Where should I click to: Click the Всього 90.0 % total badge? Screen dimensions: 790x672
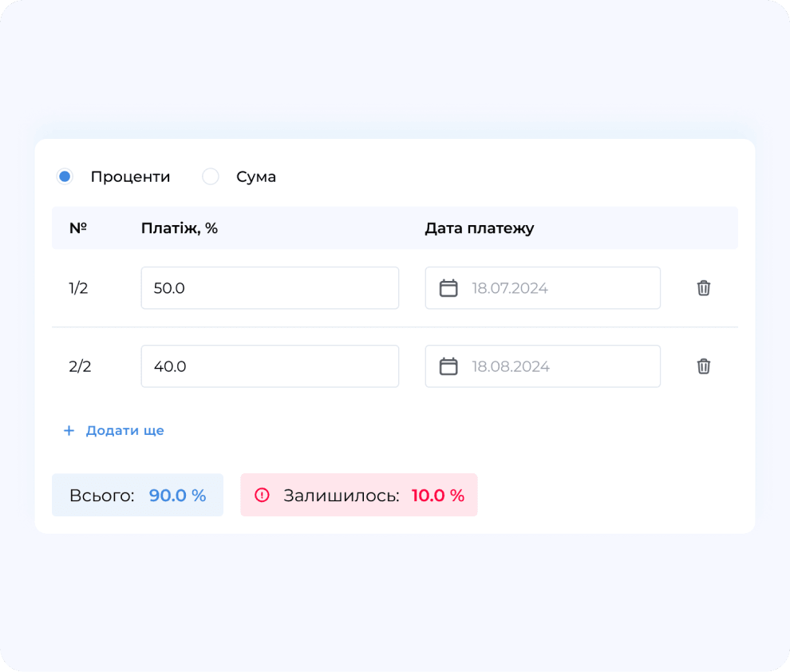(137, 496)
